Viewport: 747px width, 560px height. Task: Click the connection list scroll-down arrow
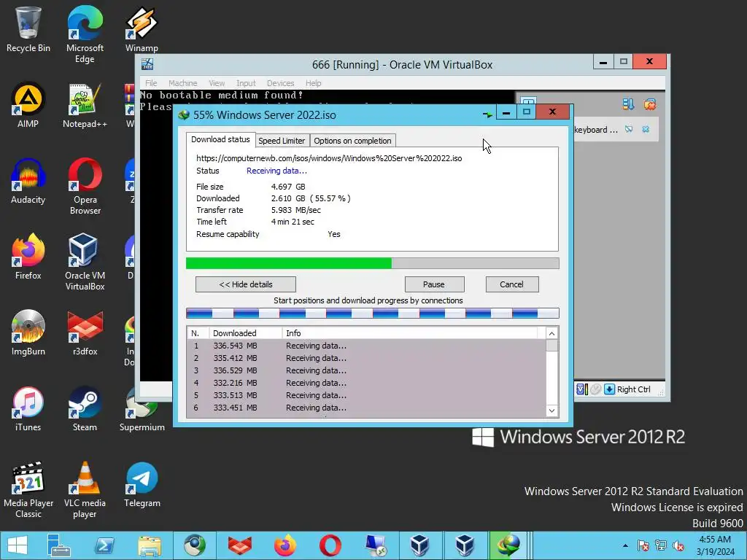point(551,411)
